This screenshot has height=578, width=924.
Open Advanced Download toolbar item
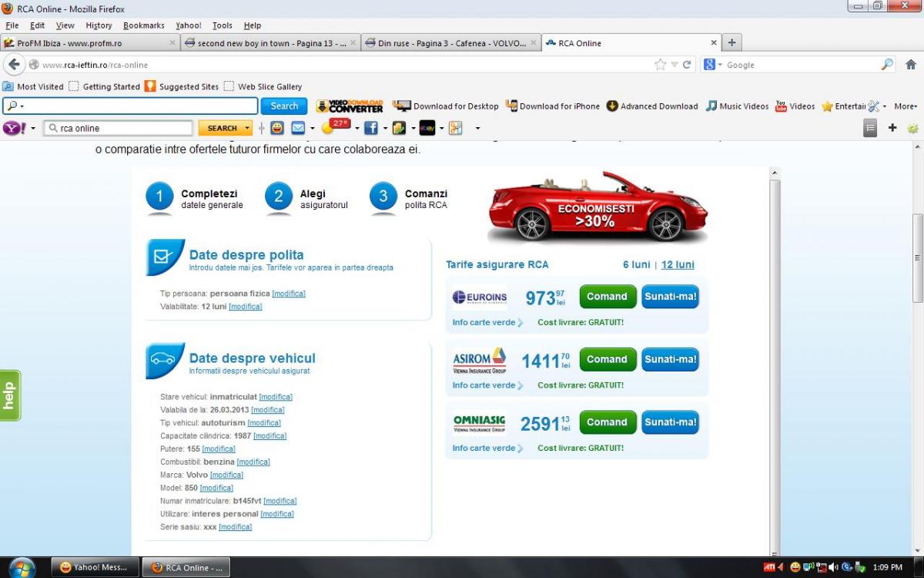(x=652, y=106)
